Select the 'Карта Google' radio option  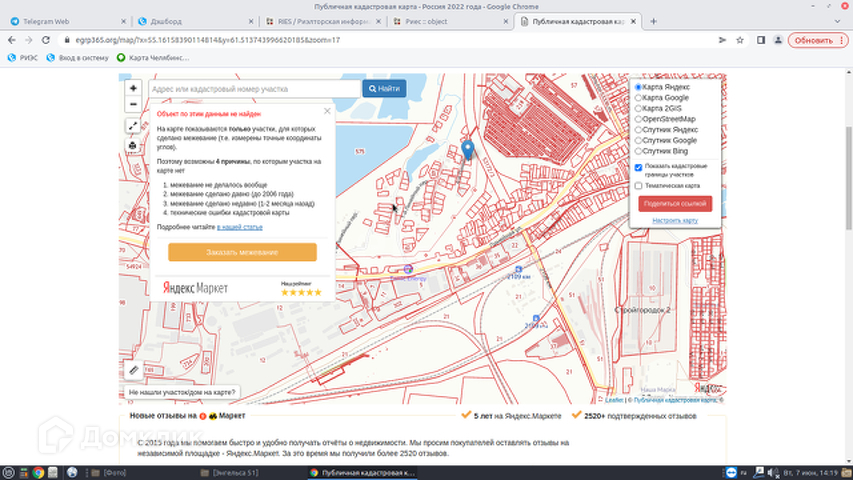(639, 98)
